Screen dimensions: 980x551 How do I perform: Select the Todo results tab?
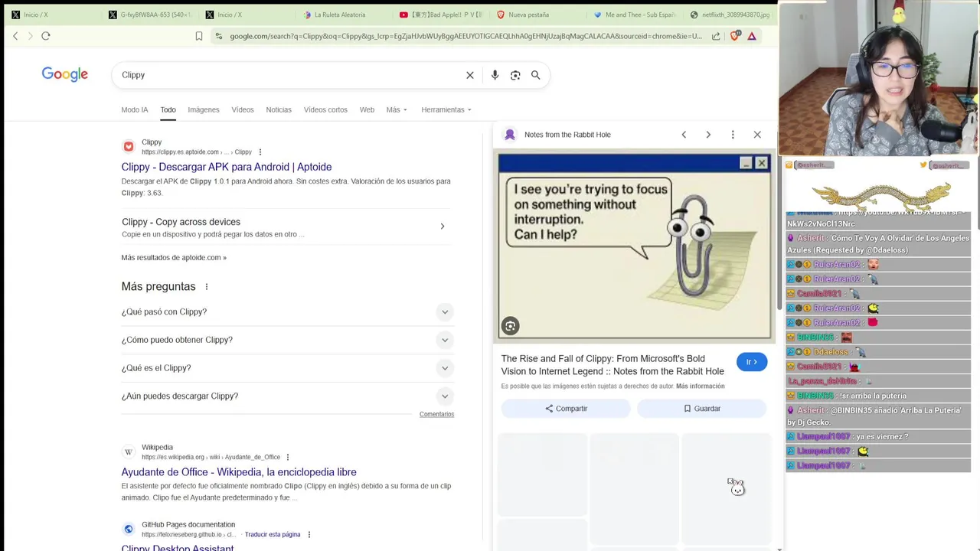point(168,109)
